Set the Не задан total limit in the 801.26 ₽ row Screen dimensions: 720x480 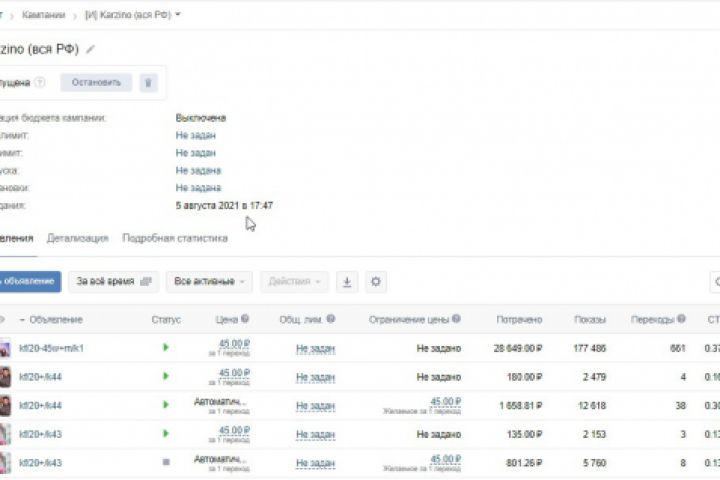coord(315,463)
